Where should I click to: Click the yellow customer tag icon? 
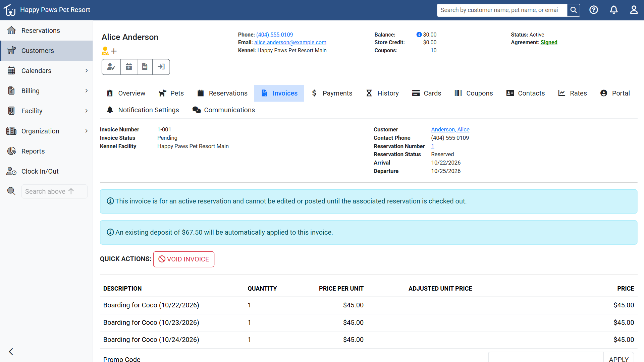[x=105, y=51]
